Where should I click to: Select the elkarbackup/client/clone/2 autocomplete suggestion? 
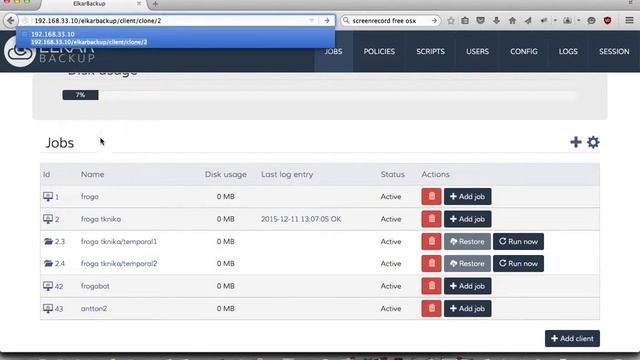(89, 42)
